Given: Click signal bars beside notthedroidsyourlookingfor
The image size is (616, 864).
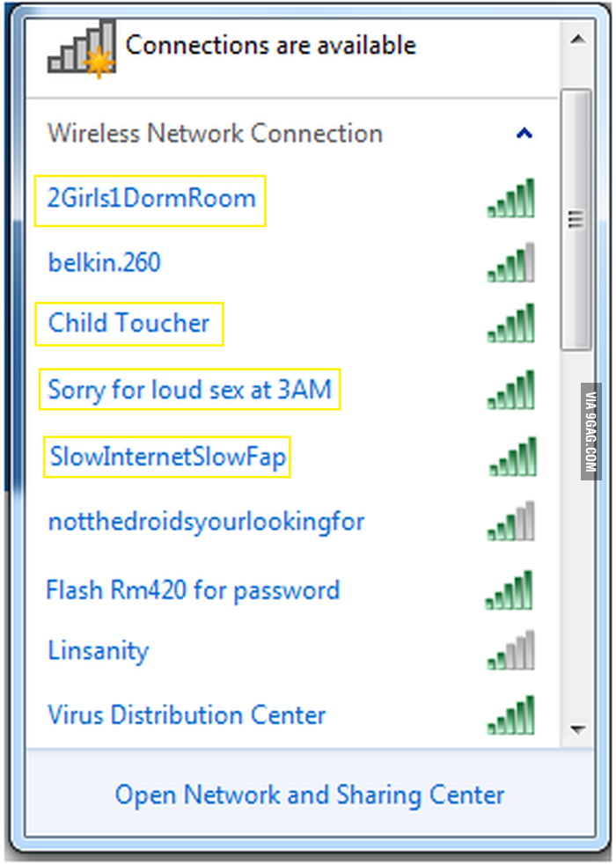Looking at the screenshot, I should coord(510,521).
